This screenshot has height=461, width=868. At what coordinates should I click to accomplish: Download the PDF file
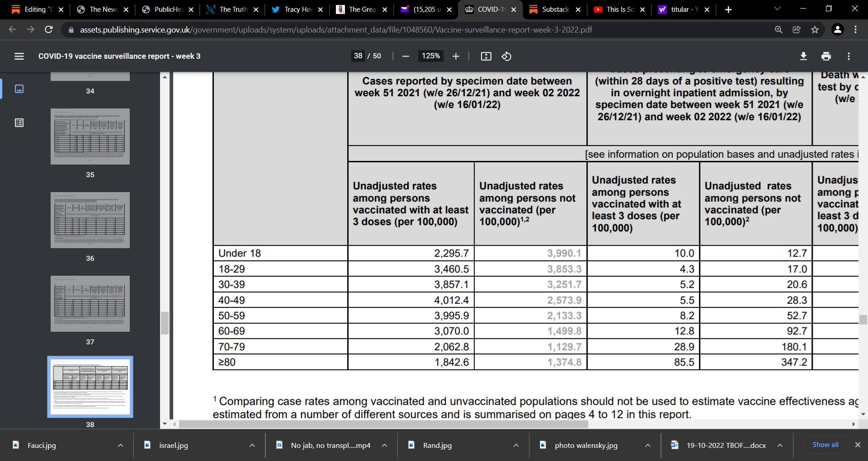tap(803, 56)
